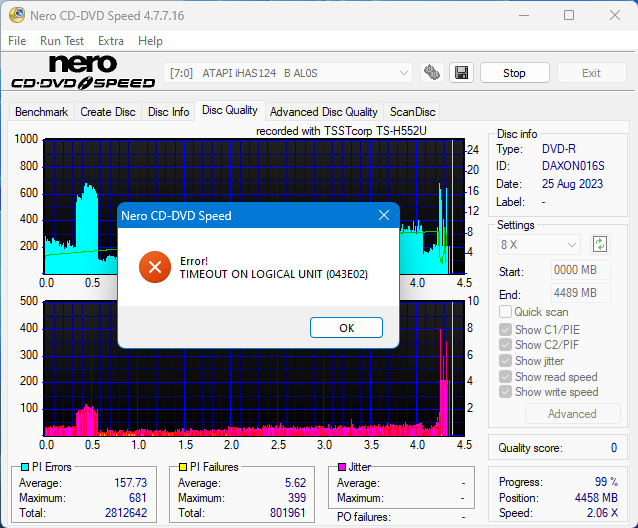
Task: Open the Help menu
Action: [150, 41]
